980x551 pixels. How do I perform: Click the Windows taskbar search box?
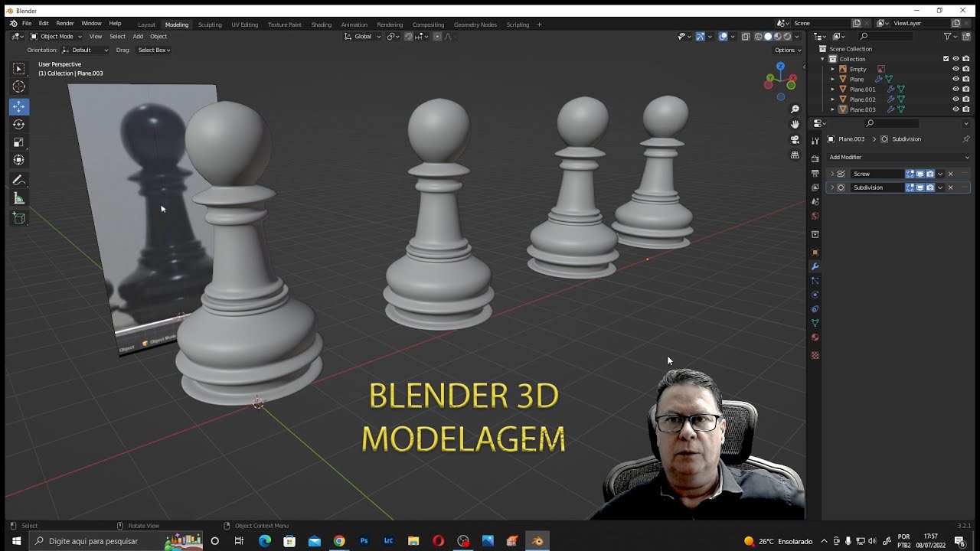coord(115,541)
